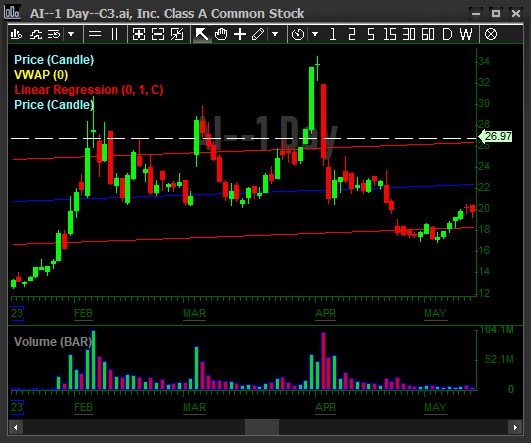531x443 pixels.
Task: Select the horizontal line drawing tool
Action: [95, 34]
